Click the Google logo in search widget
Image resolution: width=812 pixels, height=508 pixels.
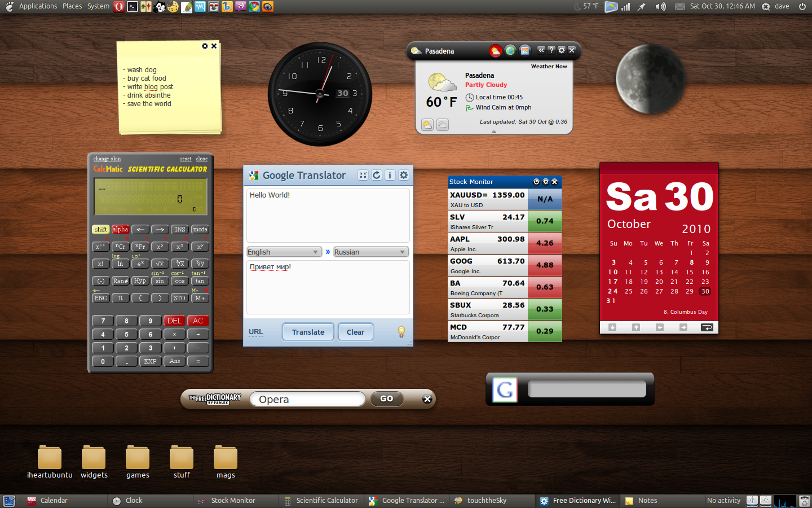point(505,389)
